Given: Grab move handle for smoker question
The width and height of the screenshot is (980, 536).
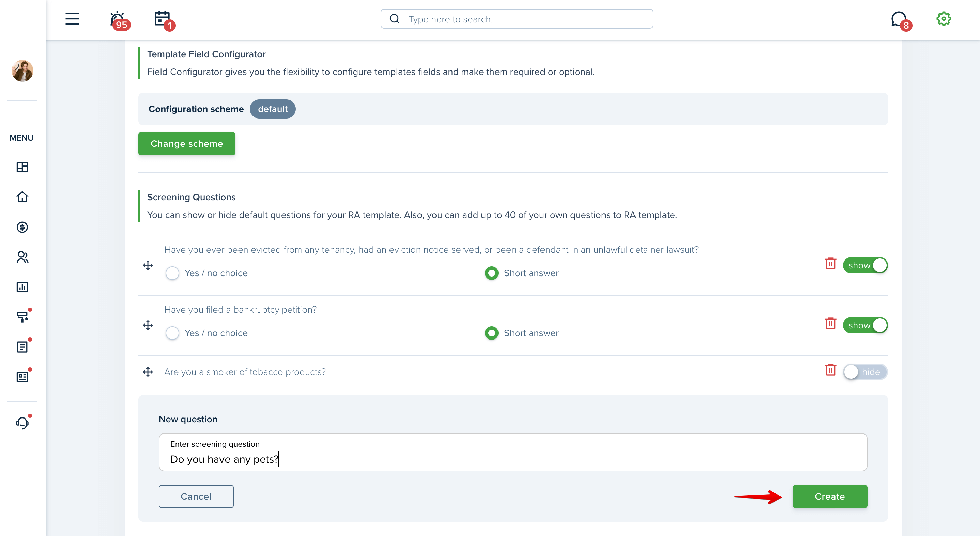Looking at the screenshot, I should point(148,372).
